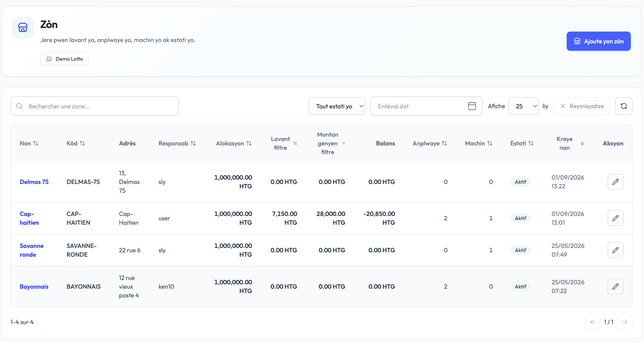
Task: Click the Reyinisyalize reset button
Action: pyautogui.click(x=582, y=106)
